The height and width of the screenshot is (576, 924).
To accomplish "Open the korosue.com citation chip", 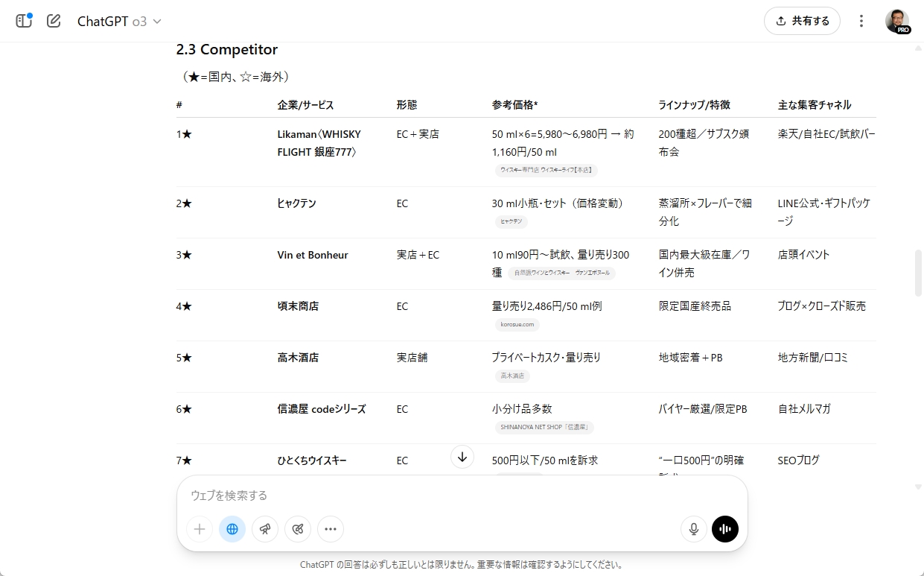I will (517, 324).
